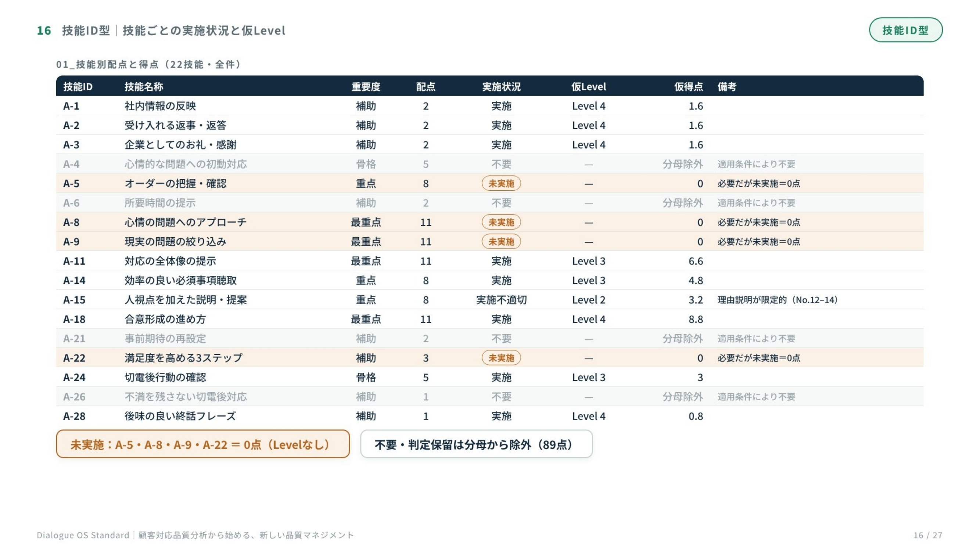Click skill name 心情の問題へのアプローチ

coord(186,223)
